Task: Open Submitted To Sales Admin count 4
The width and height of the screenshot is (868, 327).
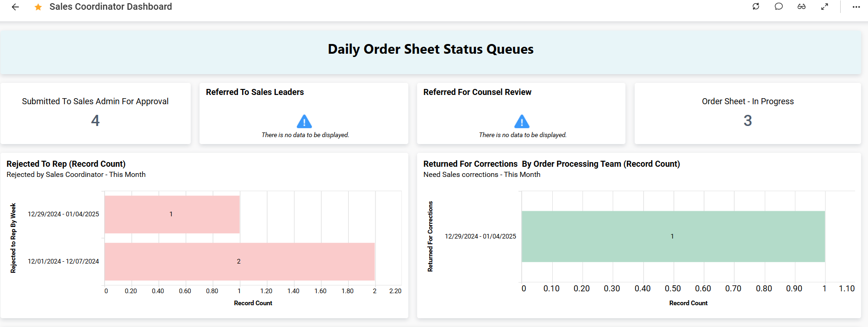Action: pyautogui.click(x=95, y=121)
